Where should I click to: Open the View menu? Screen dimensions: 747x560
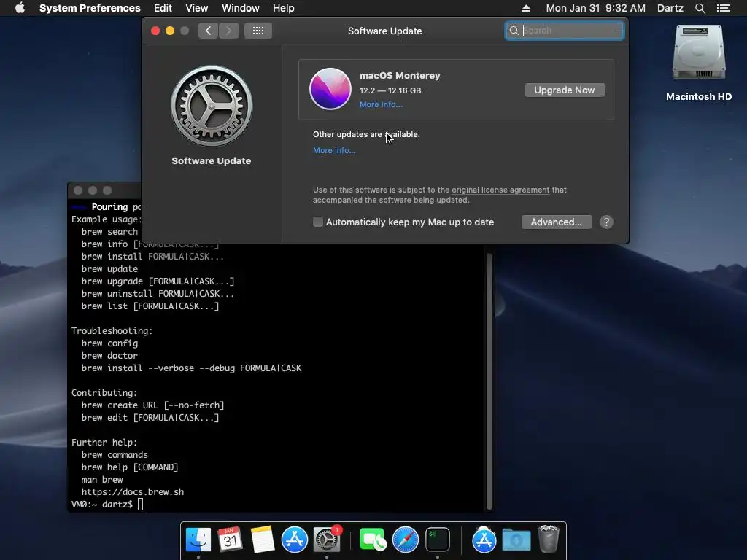197,8
